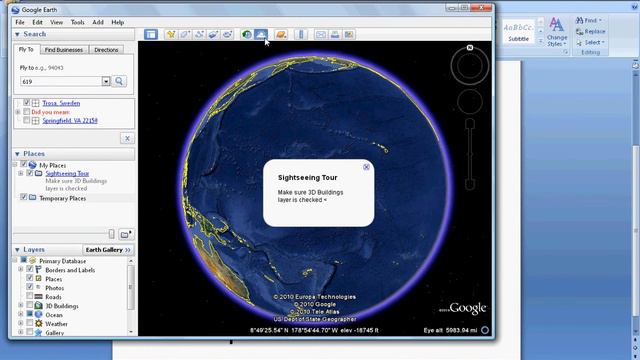The height and width of the screenshot is (360, 640).
Task: Open the Add menu
Action: 98,22
